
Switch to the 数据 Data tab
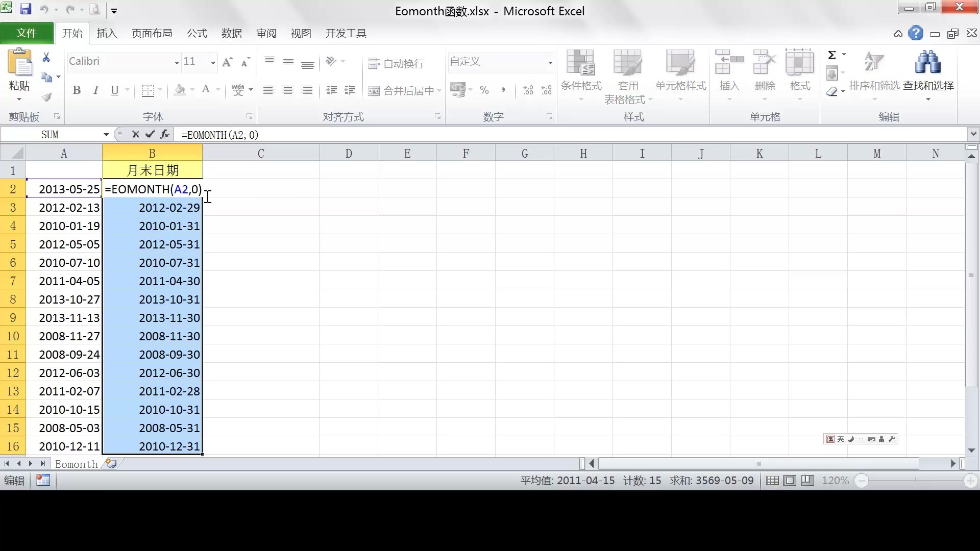click(x=232, y=33)
